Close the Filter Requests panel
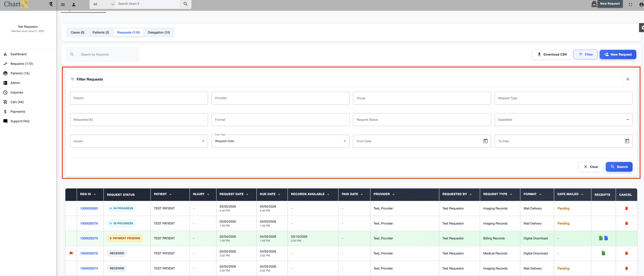 tap(627, 79)
